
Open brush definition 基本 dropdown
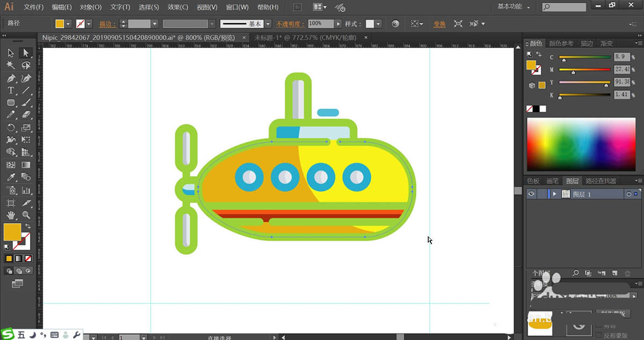tap(269, 24)
